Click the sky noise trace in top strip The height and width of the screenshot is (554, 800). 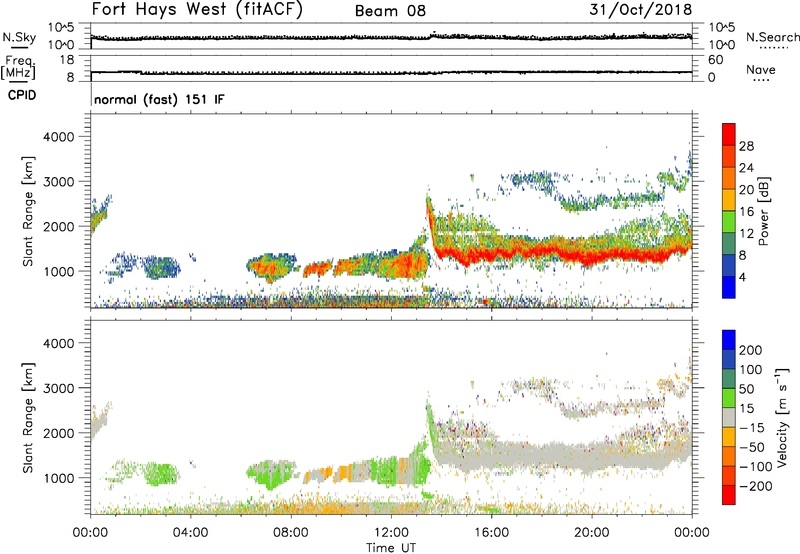(x=391, y=37)
